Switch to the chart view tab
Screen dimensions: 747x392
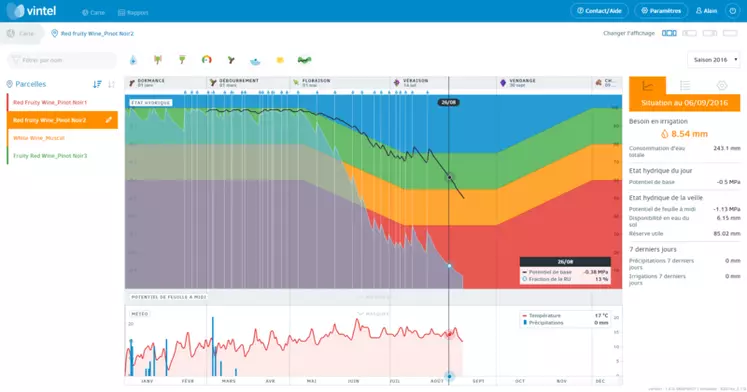(647, 86)
